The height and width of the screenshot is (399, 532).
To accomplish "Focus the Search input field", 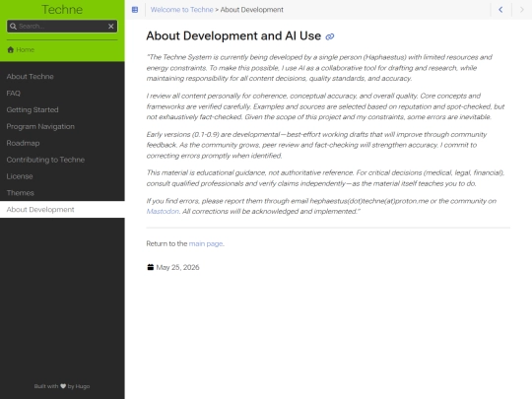I will pyautogui.click(x=62, y=27).
